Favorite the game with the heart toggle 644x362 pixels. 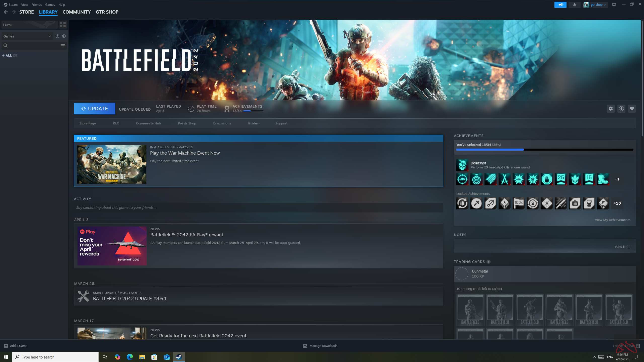pos(632,108)
